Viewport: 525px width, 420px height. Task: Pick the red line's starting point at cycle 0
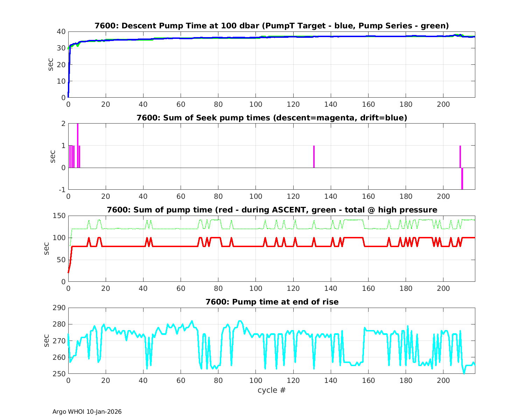(x=68, y=272)
